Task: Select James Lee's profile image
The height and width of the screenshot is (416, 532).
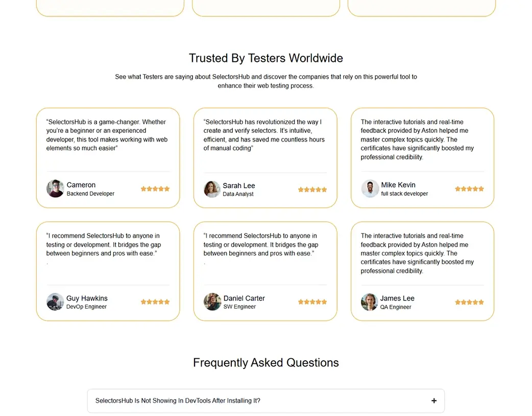Action: tap(369, 302)
